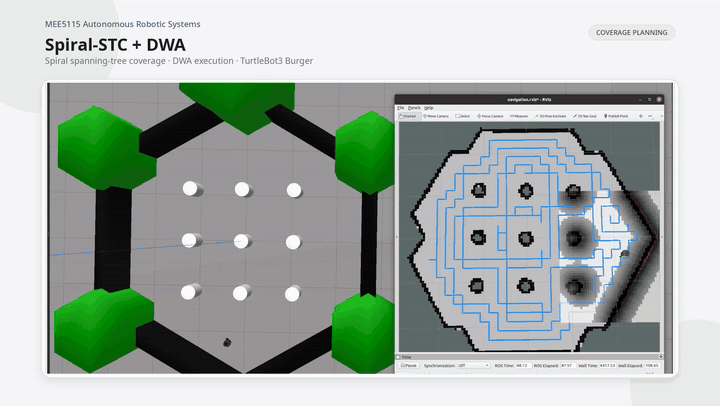Select the Interact tool in RViz
Screen dimensions: 720x406
point(410,116)
